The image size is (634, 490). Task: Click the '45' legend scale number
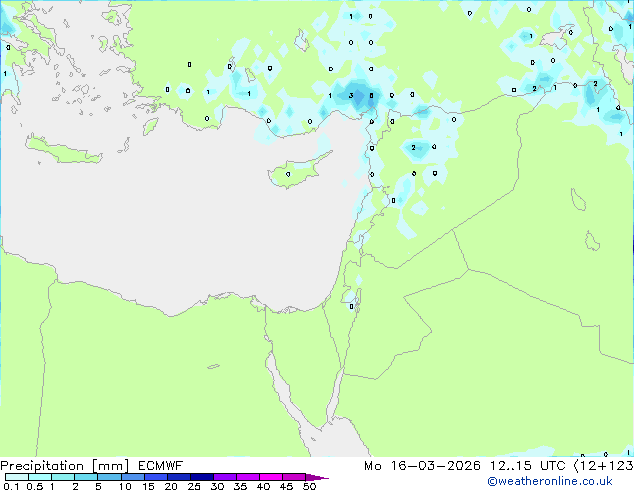coord(286,486)
